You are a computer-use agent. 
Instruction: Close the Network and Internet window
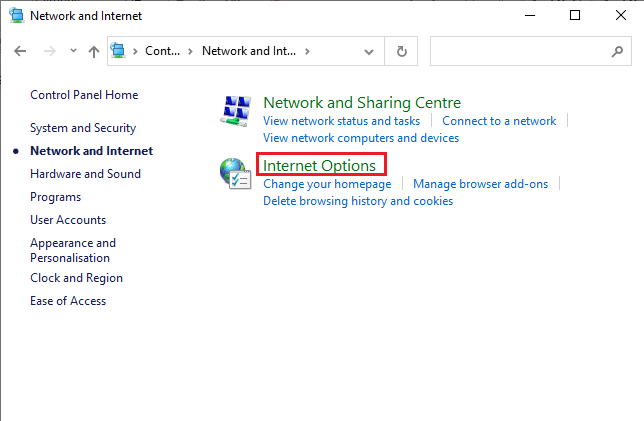[x=621, y=16]
